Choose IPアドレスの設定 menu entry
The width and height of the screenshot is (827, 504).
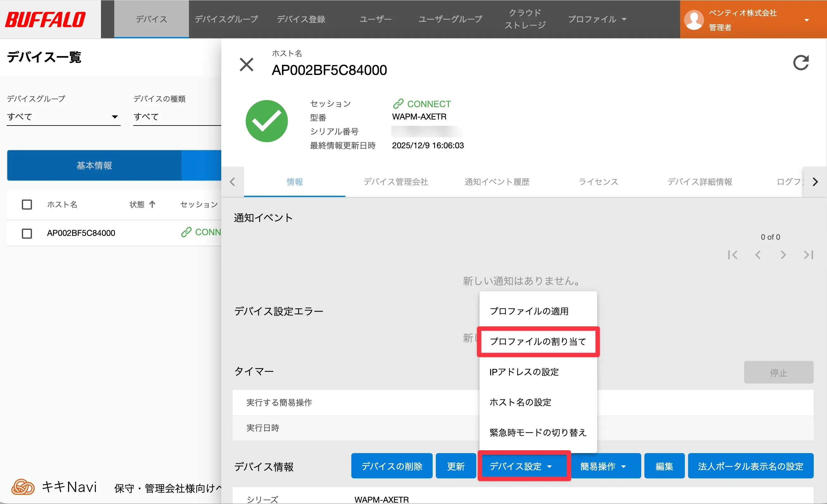pos(524,372)
